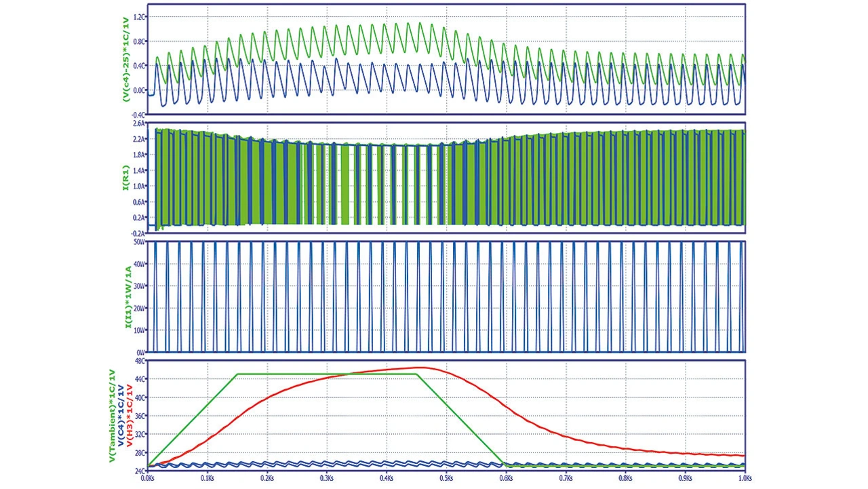Select the blue V(C4)*1C/1V label
This screenshot has height=489, width=868.
click(x=121, y=426)
